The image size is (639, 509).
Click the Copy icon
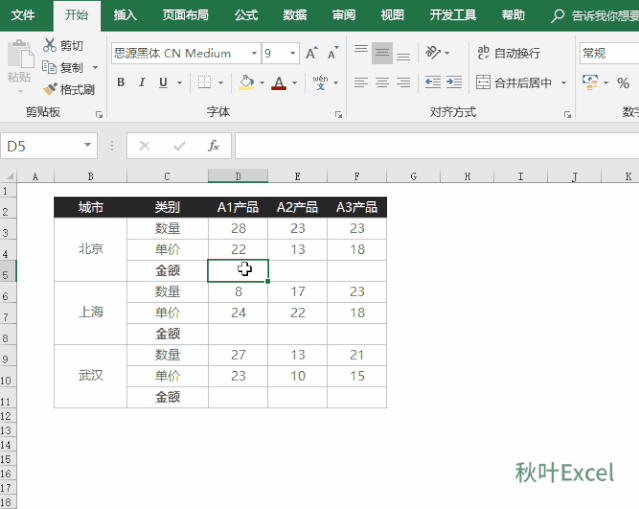49,67
